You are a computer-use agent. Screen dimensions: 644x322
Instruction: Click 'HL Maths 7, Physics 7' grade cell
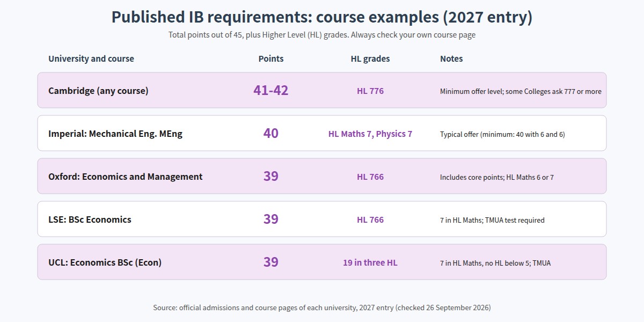coord(370,134)
